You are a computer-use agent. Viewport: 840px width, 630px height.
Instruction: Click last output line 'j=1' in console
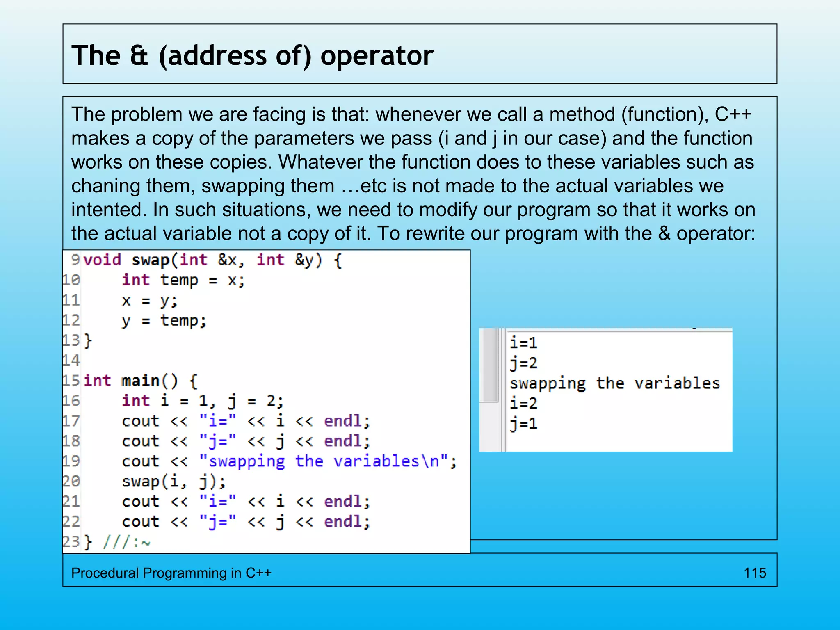[x=523, y=424]
